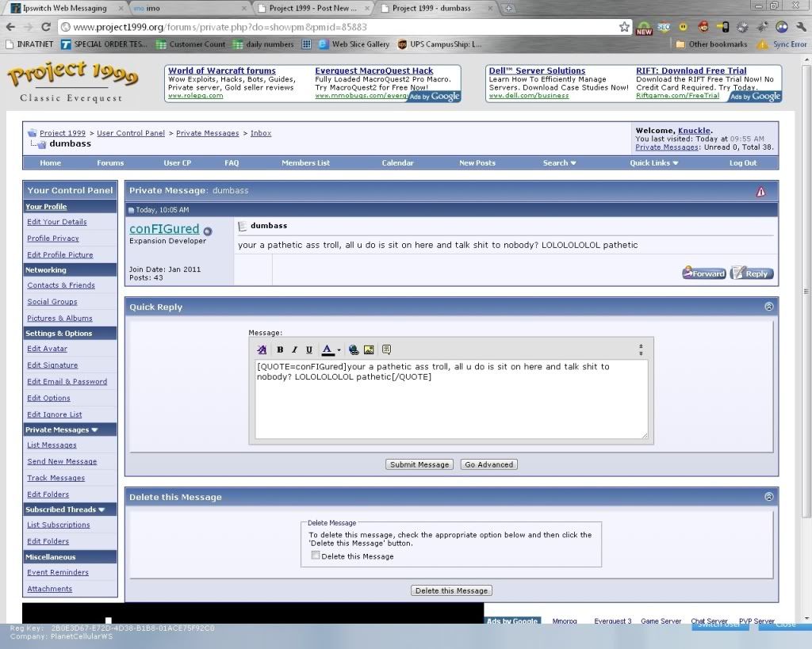Viewport: 812px width, 649px height.
Task: Collapse the Delete this Message section
Action: pos(769,497)
